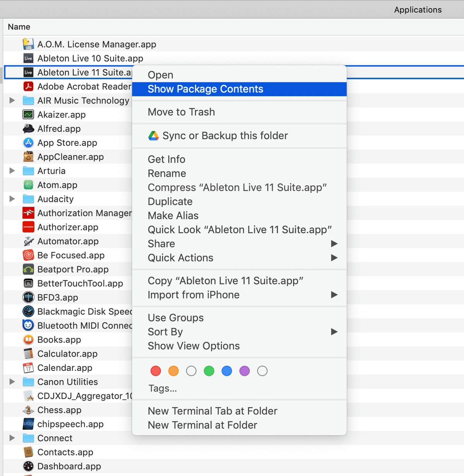Open Show View Options

[x=239, y=346]
